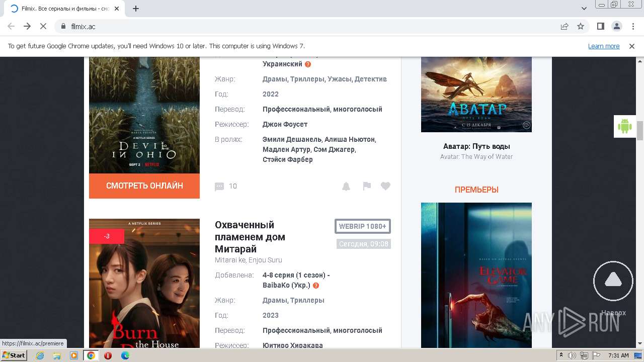Click the help icon next to BaibaKo (Укр.)
Image resolution: width=644 pixels, height=362 pixels.
[316, 286]
